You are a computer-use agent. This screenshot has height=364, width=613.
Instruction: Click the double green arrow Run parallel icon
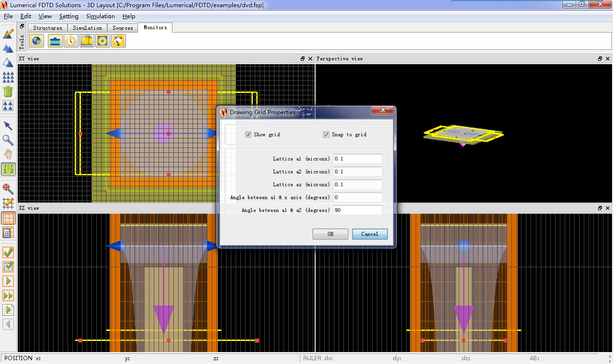coord(8,296)
